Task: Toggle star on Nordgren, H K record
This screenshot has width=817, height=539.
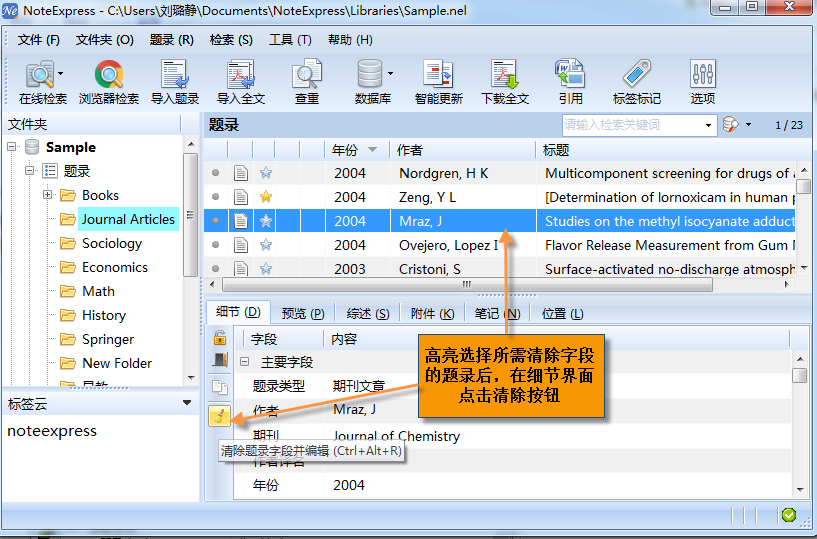Action: 266,173
